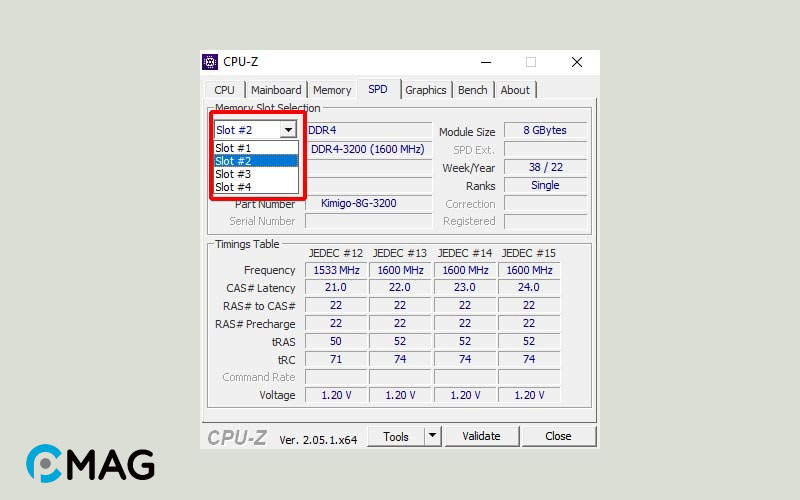This screenshot has height=500, width=800.
Task: Click the empty Registered field
Action: (545, 221)
